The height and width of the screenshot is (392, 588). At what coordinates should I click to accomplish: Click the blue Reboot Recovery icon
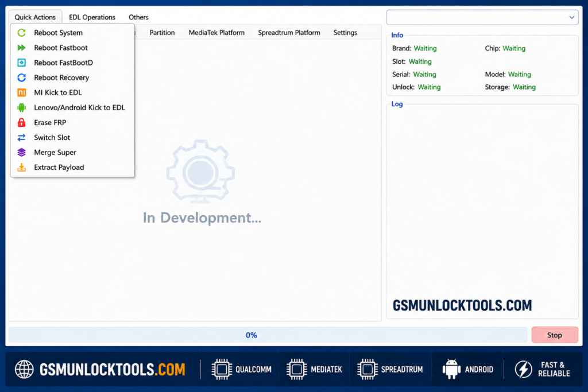pyautogui.click(x=22, y=77)
